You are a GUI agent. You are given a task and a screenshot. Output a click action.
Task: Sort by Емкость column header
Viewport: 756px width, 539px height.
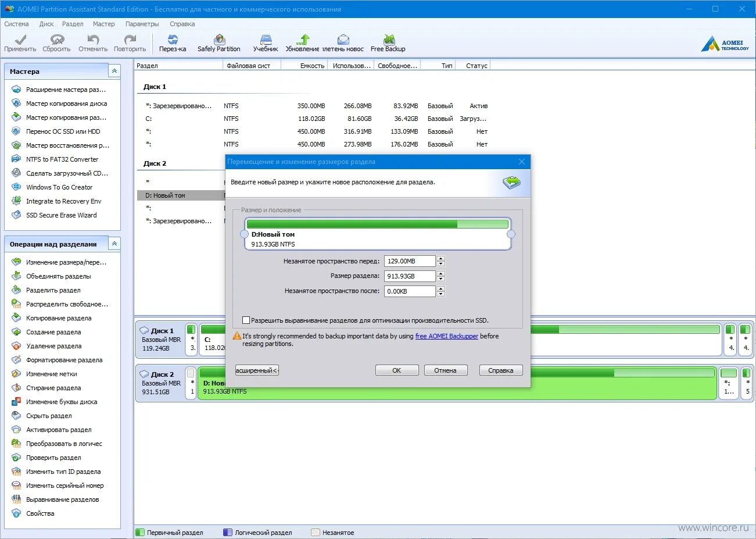coord(304,66)
